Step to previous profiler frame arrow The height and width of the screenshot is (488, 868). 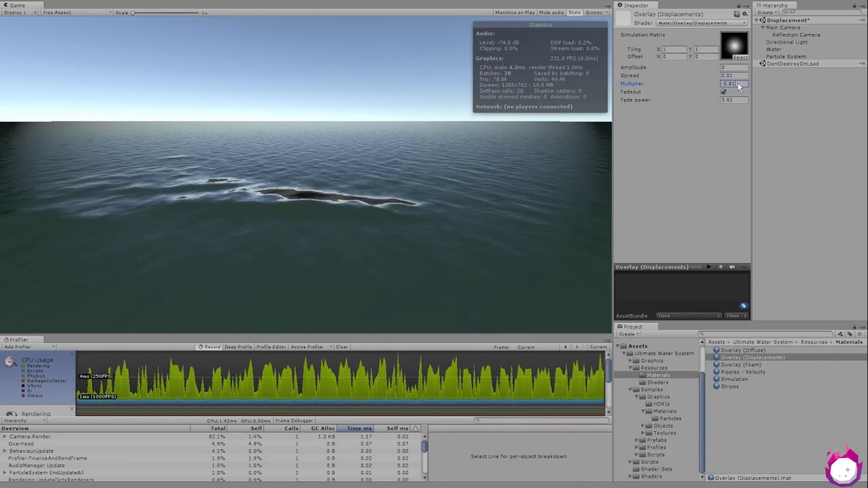coord(566,347)
